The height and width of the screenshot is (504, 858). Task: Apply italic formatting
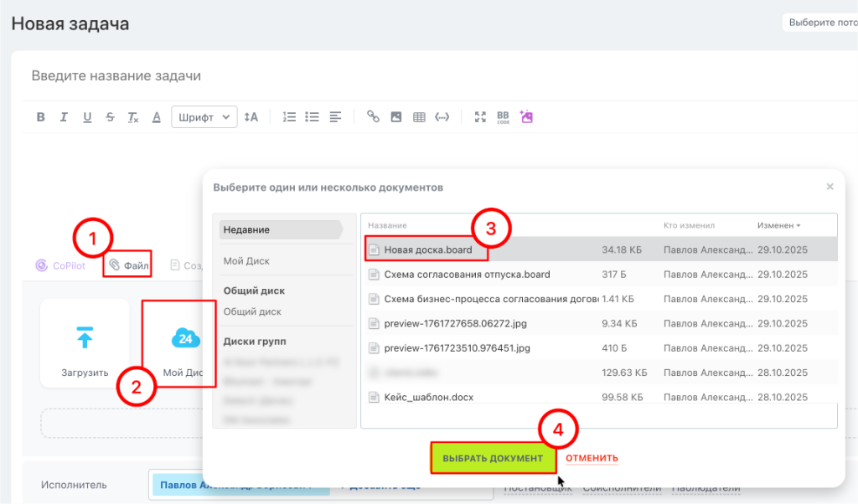click(64, 117)
